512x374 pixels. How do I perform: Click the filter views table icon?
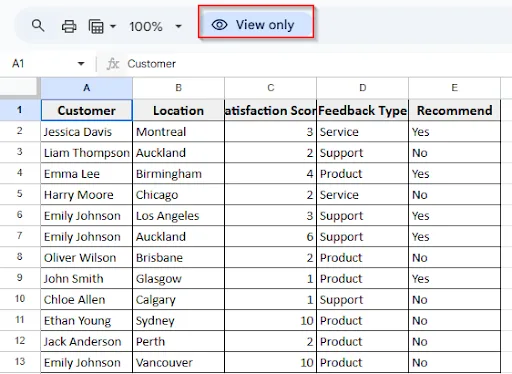96,26
